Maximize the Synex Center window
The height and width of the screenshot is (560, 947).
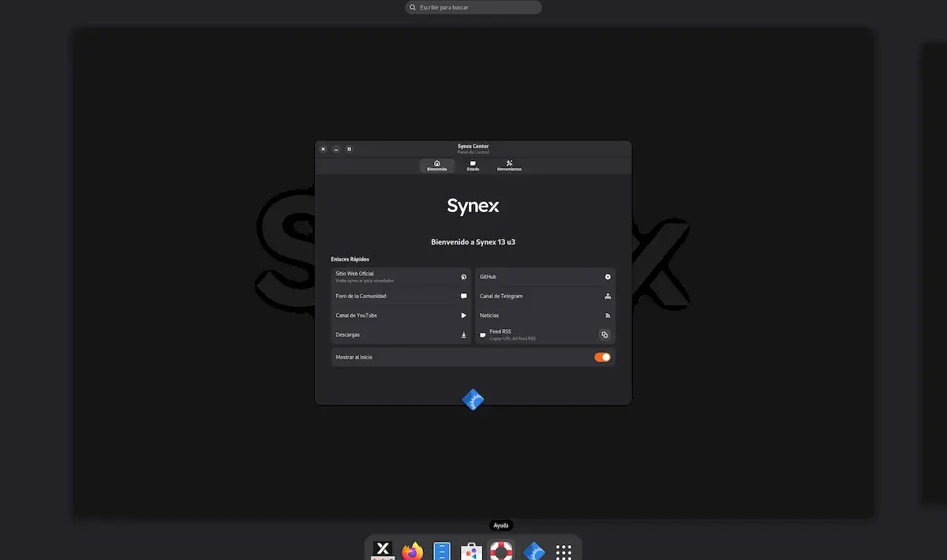350,148
